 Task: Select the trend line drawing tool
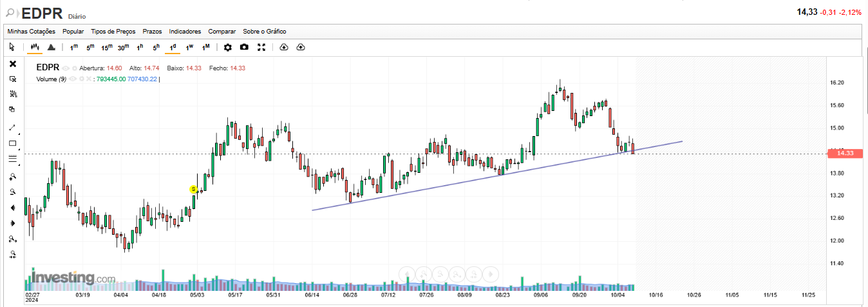pyautogui.click(x=12, y=128)
